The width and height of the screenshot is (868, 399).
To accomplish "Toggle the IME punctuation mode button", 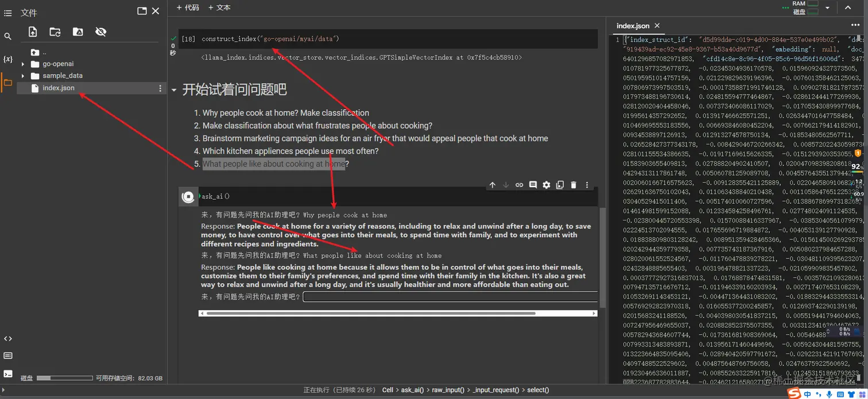I will click(818, 394).
